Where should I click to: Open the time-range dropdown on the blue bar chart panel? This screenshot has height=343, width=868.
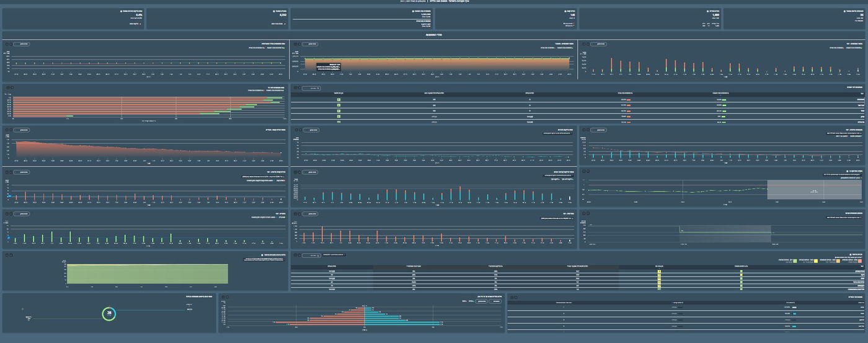click(310, 172)
